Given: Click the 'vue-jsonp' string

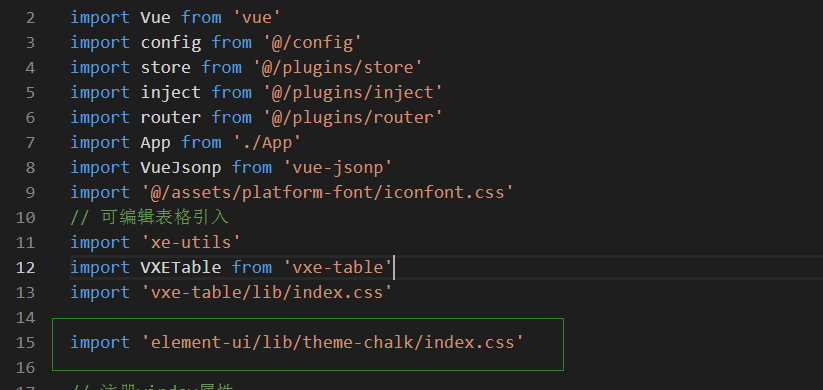Looking at the screenshot, I should pos(337,167).
